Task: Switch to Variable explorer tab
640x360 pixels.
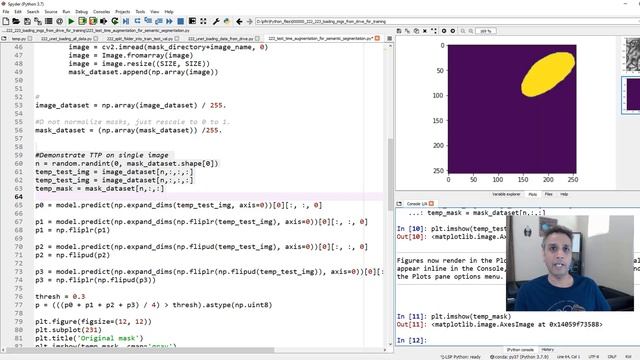Action: [x=506, y=194]
